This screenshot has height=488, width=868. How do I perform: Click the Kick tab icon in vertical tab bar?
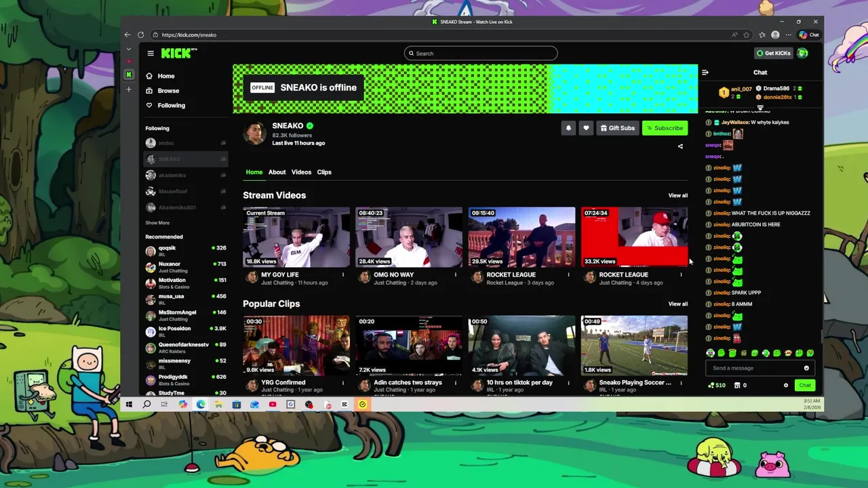click(x=128, y=75)
